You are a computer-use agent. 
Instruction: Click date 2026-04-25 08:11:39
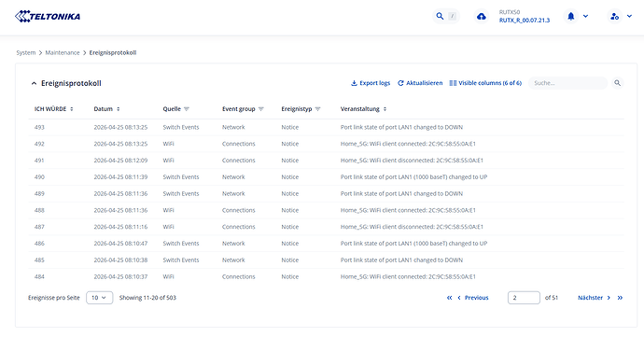pyautogui.click(x=120, y=177)
